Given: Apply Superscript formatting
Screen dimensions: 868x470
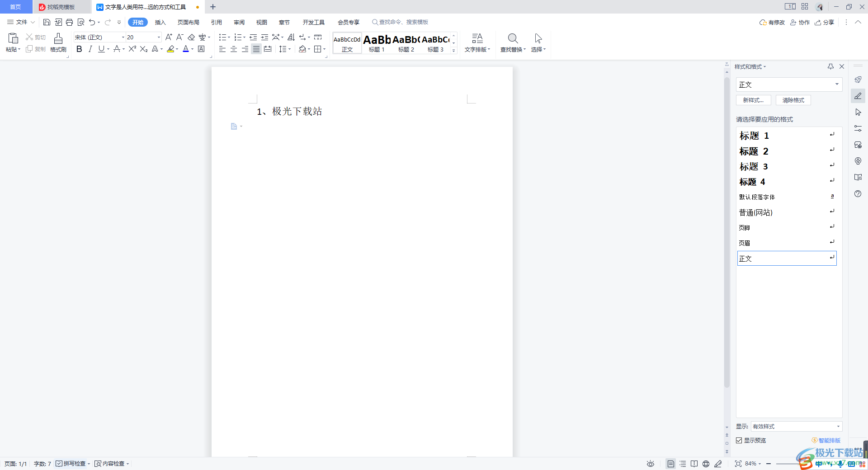Looking at the screenshot, I should [132, 49].
